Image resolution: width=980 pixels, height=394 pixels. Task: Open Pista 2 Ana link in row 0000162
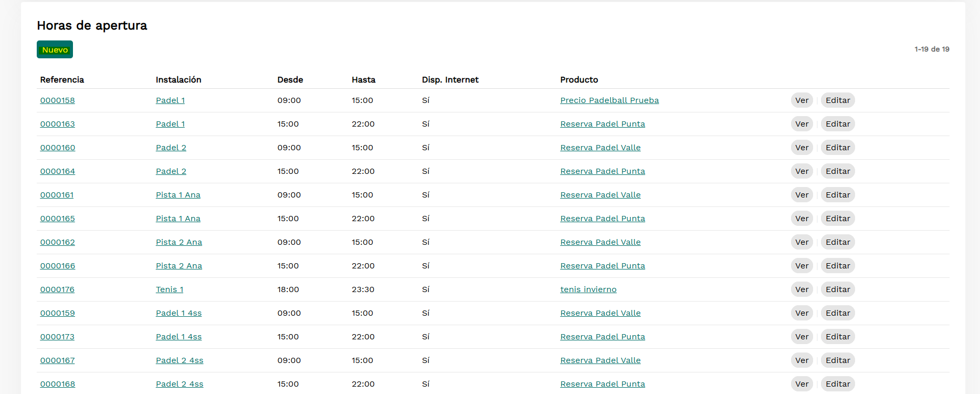[x=178, y=242]
